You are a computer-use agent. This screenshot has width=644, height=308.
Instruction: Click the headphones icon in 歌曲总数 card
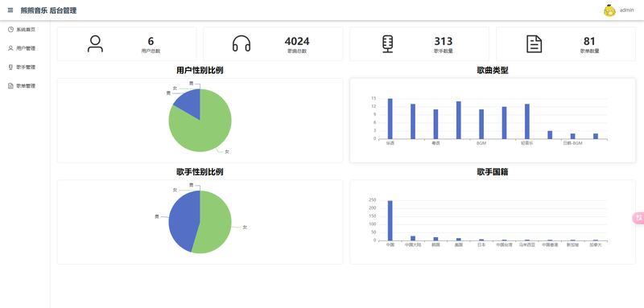(x=242, y=44)
